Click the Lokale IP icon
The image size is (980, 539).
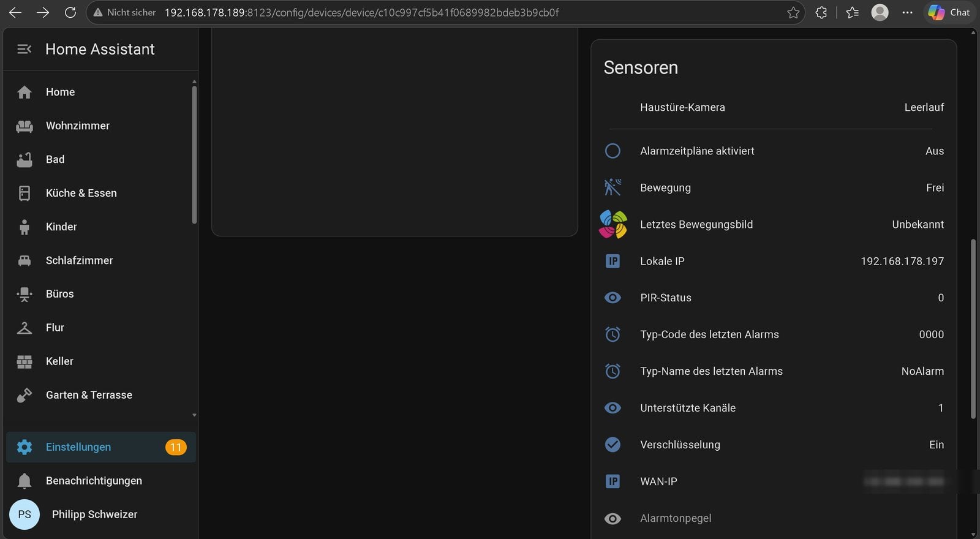tap(612, 261)
